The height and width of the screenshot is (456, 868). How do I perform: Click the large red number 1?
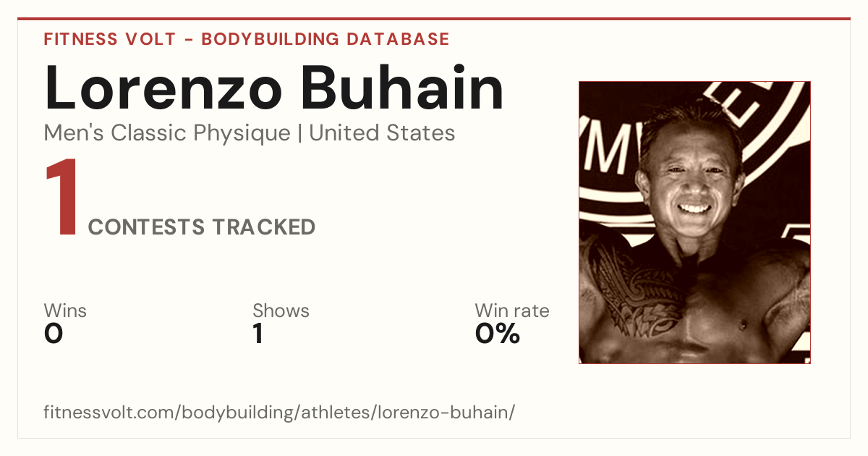(x=61, y=198)
